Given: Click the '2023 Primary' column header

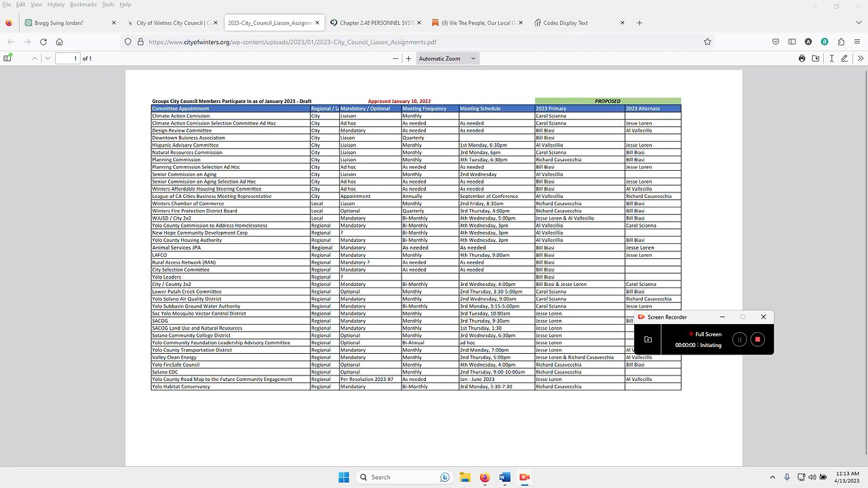Looking at the screenshot, I should point(580,108).
